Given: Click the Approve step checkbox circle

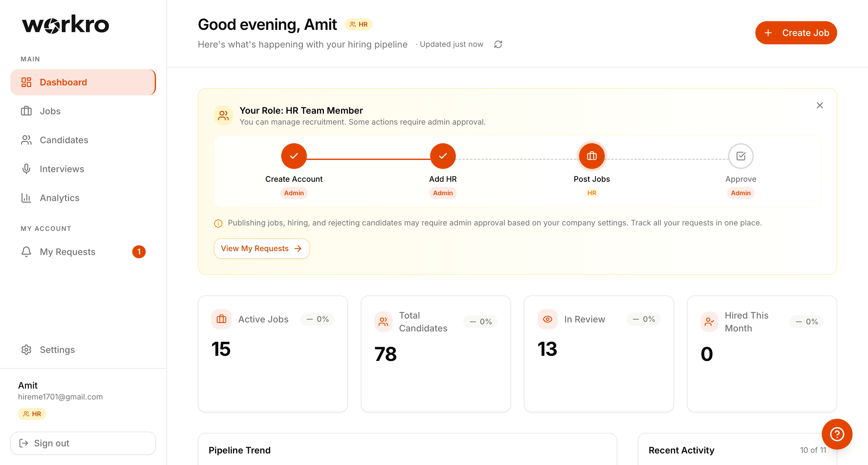Looking at the screenshot, I should [x=740, y=156].
